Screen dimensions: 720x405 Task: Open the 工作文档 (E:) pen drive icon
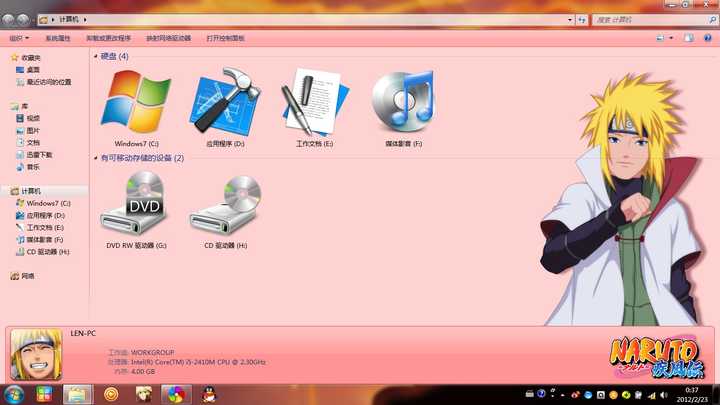315,102
